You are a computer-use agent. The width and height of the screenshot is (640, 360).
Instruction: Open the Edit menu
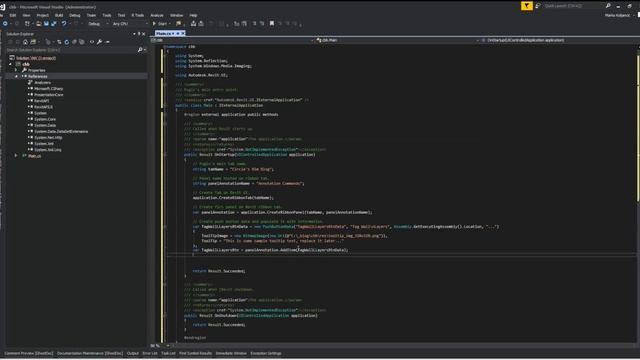[x=13, y=15]
